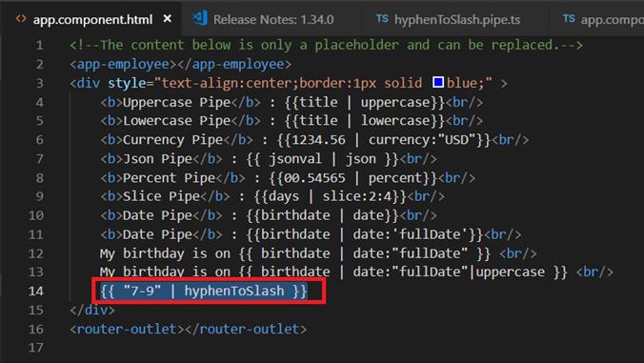The height and width of the screenshot is (363, 644).
Task: Click the app-employee opening tag
Action: point(123,64)
